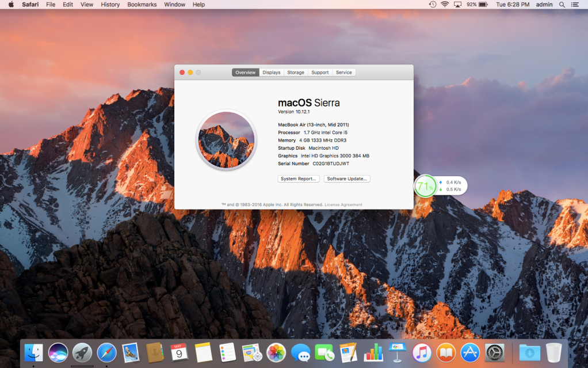588x368 pixels.
Task: Open Mail stamp icon in Dock
Action: (x=131, y=353)
